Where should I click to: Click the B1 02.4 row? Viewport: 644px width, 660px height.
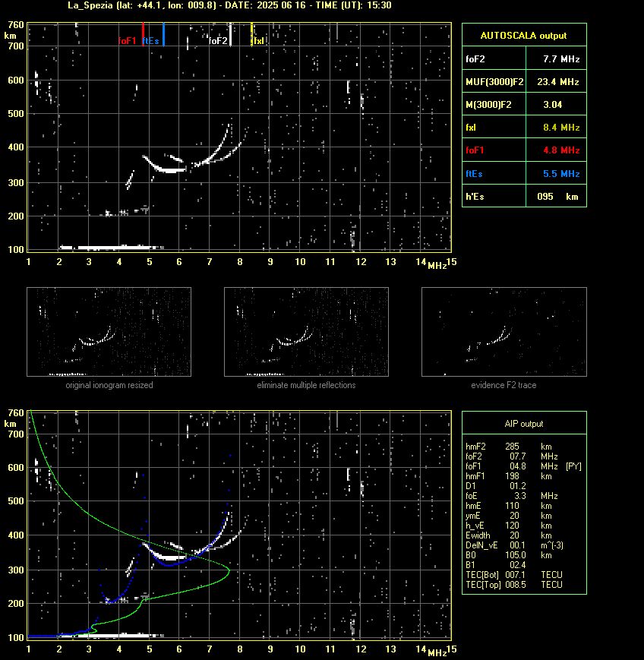pos(495,565)
